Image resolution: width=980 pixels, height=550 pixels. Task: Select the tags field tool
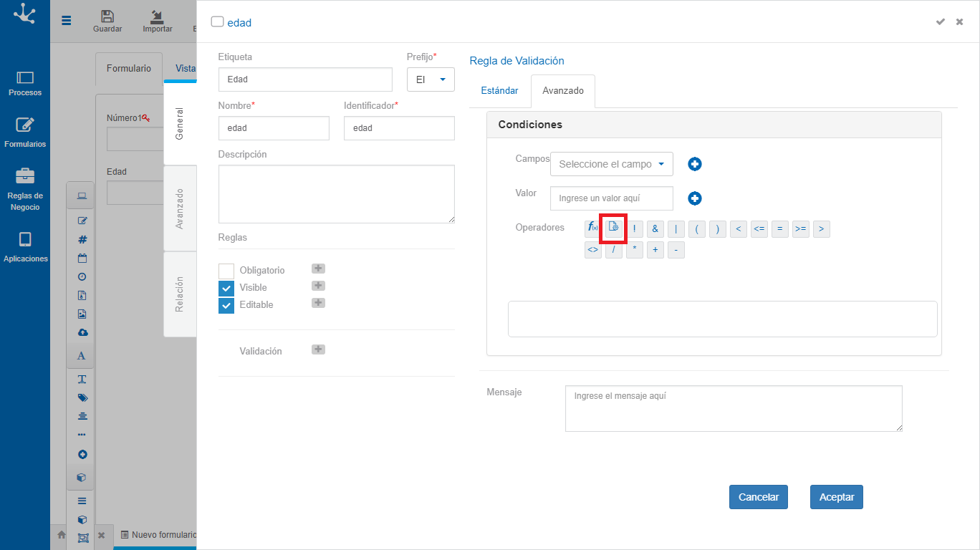click(x=82, y=397)
